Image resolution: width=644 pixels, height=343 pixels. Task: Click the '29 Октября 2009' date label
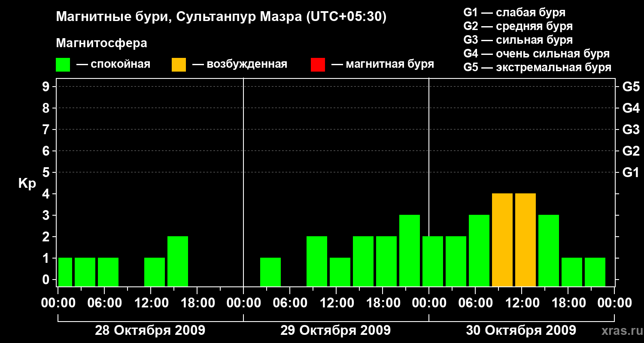coord(335,331)
